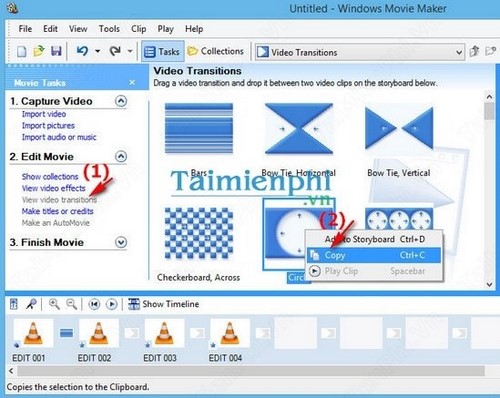Click the Import pictures link

pos(48,126)
